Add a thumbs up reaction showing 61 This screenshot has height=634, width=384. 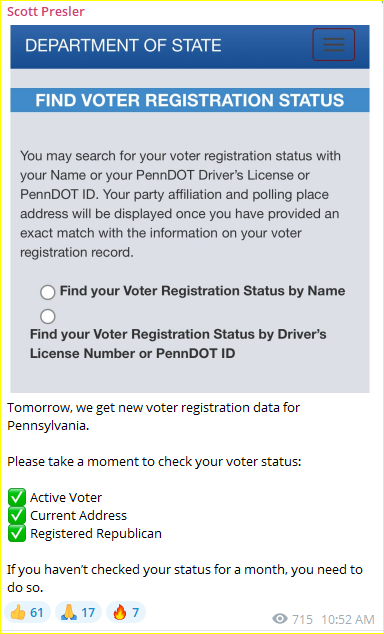[27, 612]
